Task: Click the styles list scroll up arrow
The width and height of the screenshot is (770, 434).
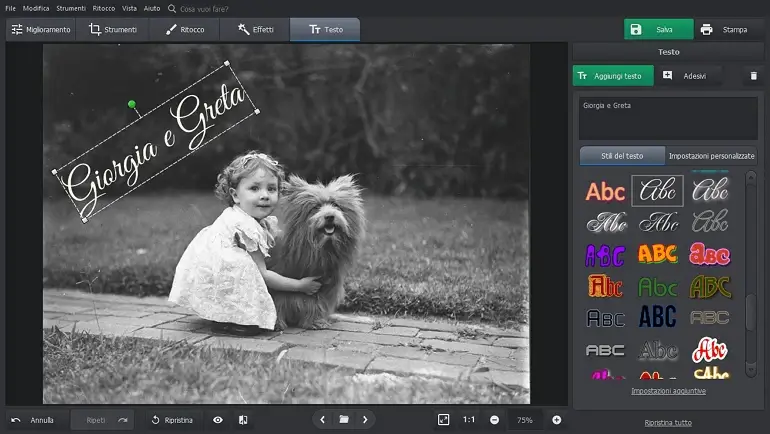Action: click(x=750, y=177)
